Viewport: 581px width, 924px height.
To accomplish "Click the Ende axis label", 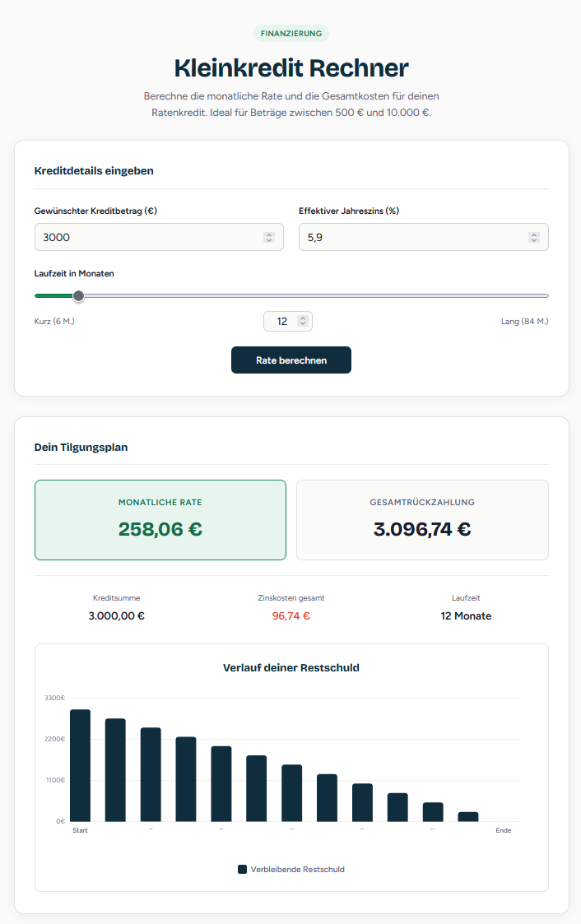I will 503,830.
